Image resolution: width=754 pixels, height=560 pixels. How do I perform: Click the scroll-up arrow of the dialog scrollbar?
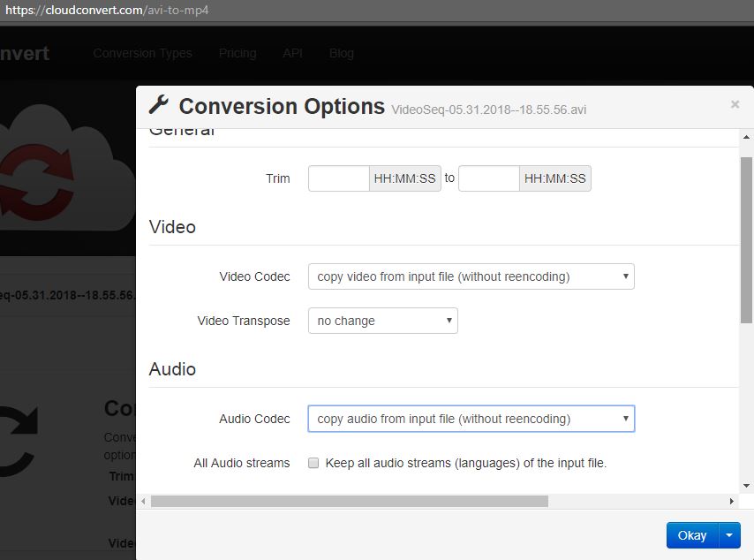[x=747, y=137]
